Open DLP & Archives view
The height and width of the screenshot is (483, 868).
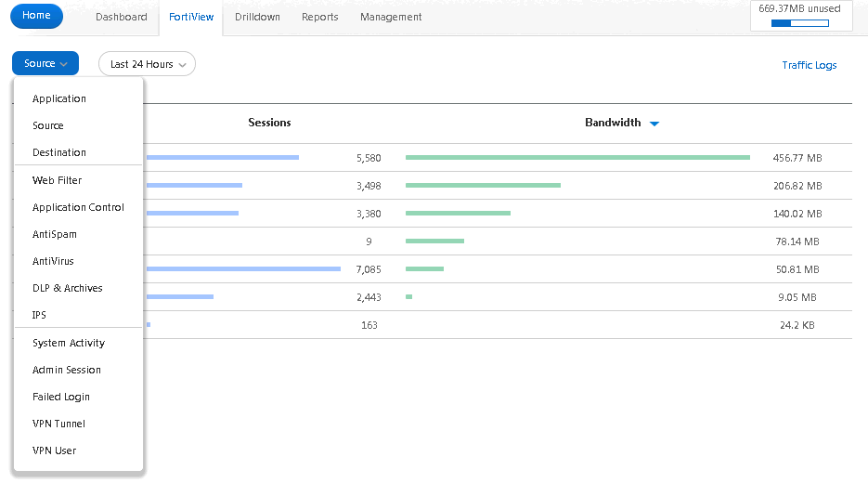point(68,288)
